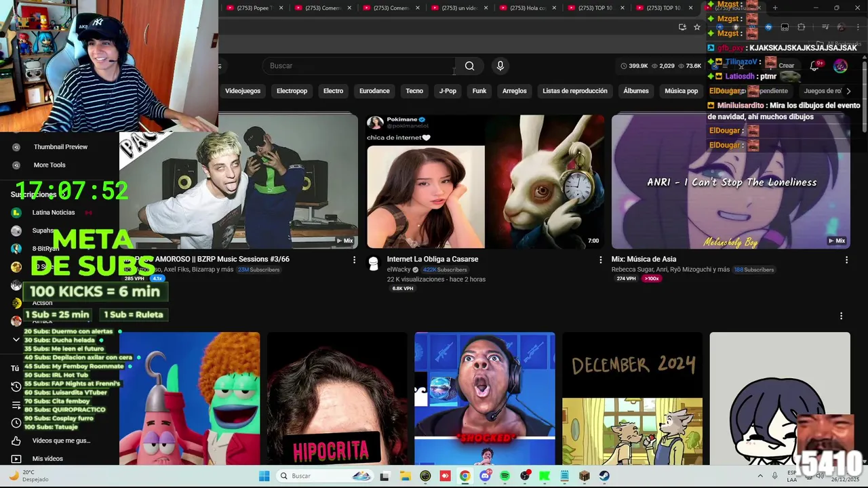
Task: Open the notifications bell
Action: (814, 66)
